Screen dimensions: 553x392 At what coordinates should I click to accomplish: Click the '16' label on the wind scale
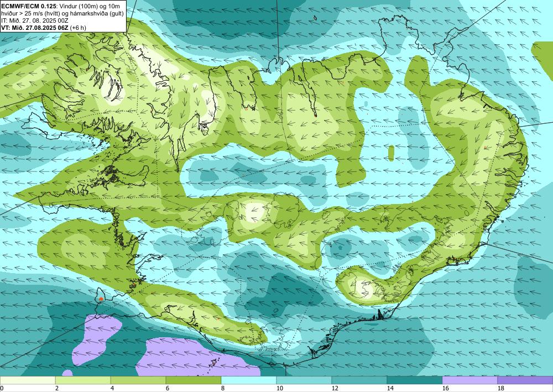tap(445, 389)
